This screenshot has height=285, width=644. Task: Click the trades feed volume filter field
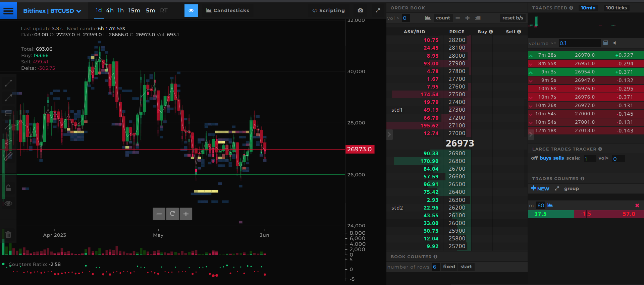coord(579,43)
